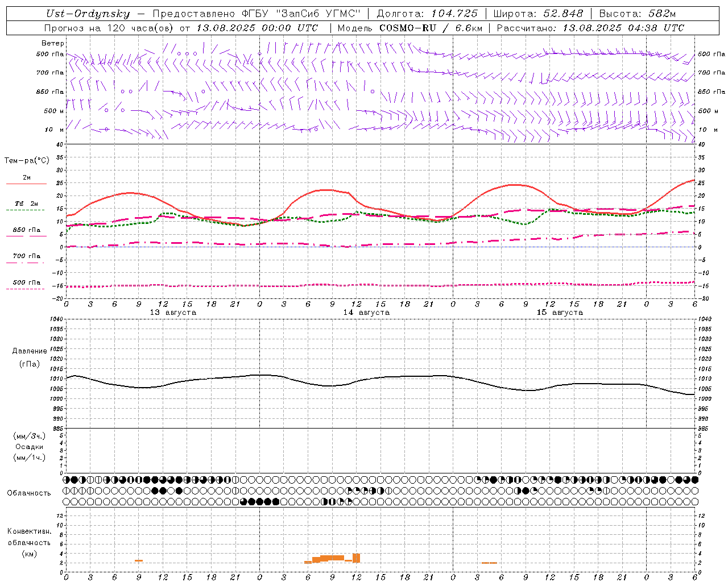Click the 'Высота: 582м' elevation text

638,14
